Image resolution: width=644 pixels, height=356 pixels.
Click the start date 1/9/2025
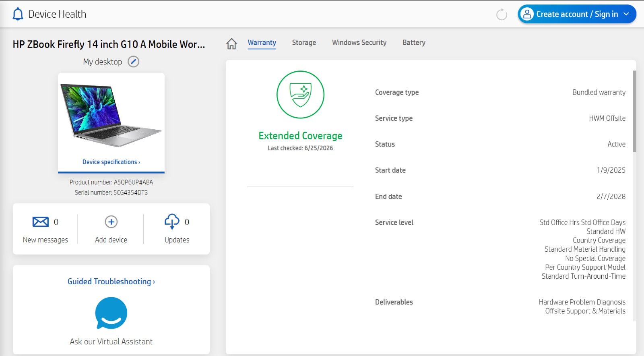pos(611,170)
